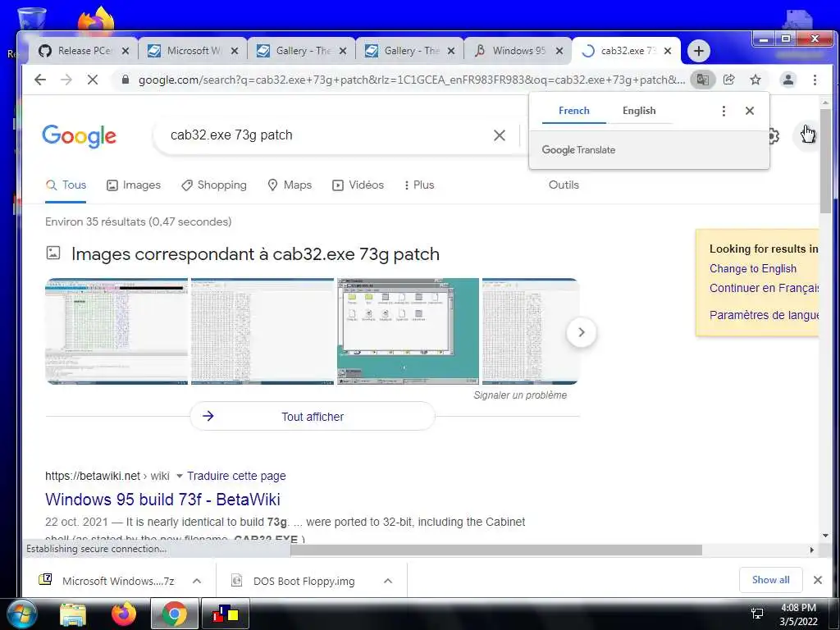Open DOS Boot Floppy.img download

304,581
